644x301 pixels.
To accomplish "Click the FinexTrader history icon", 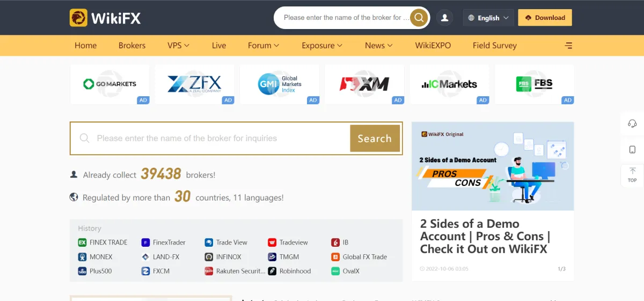I will pyautogui.click(x=145, y=242).
